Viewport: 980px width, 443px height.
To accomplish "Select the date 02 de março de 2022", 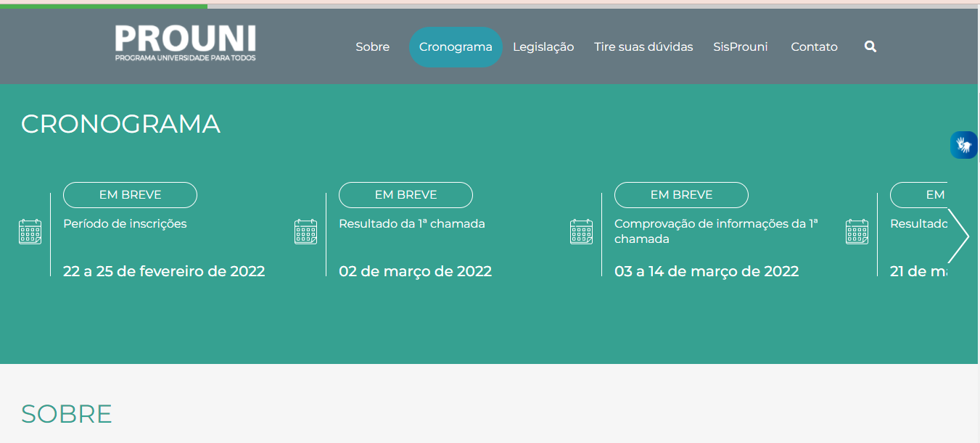I will (415, 271).
